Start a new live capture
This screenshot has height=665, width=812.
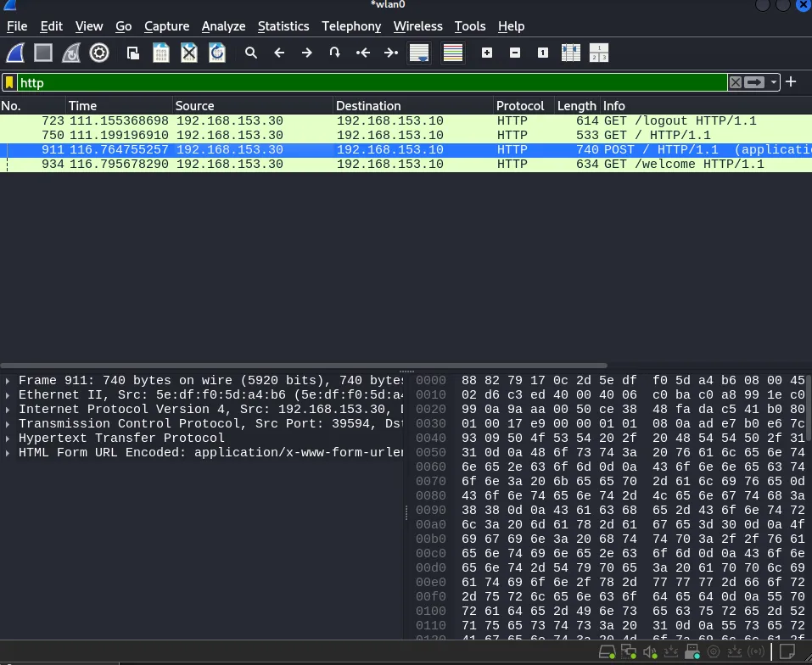click(15, 53)
